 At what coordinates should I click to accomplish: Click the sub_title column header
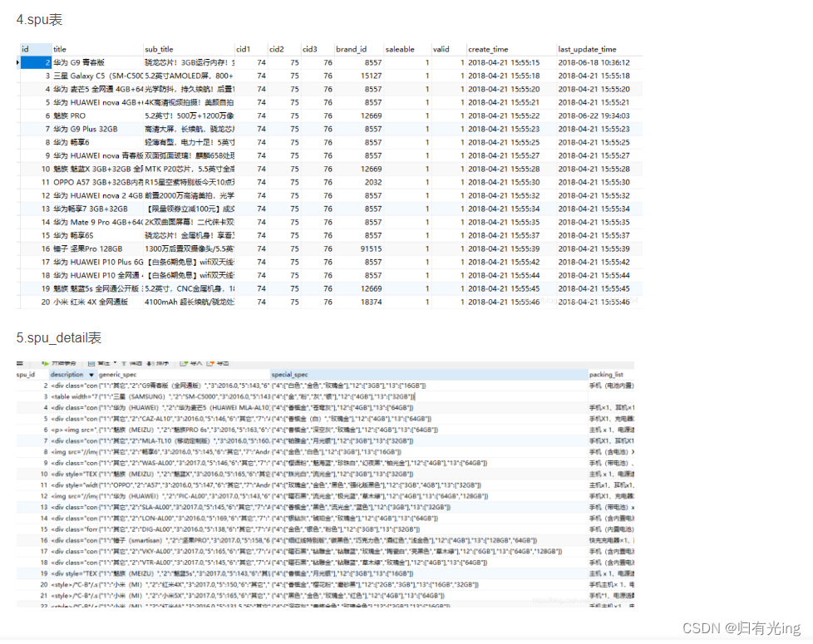tap(190, 49)
